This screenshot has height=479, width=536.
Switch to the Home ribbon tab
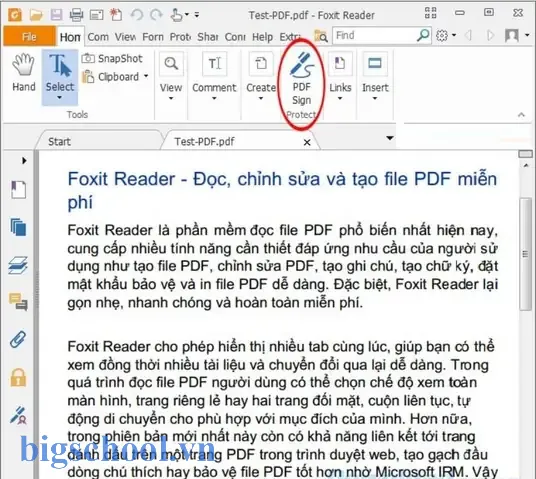[70, 37]
